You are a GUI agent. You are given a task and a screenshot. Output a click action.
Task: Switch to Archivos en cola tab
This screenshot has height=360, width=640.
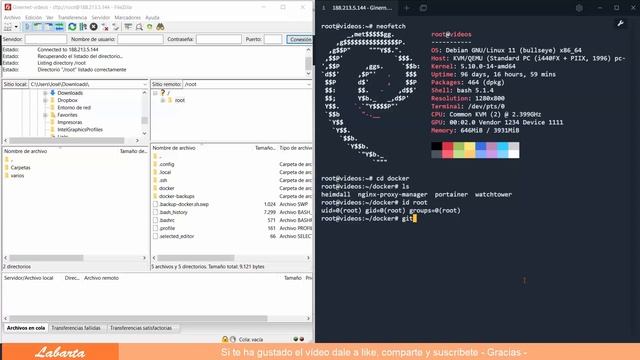pos(26,328)
